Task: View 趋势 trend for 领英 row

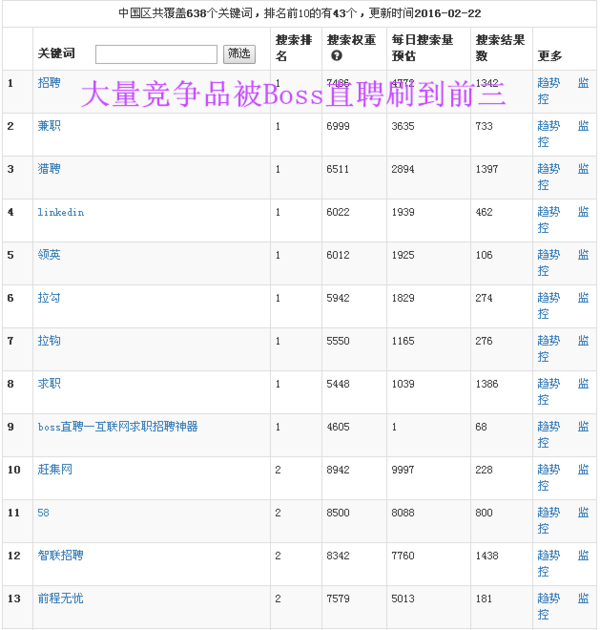Action: pos(549,255)
